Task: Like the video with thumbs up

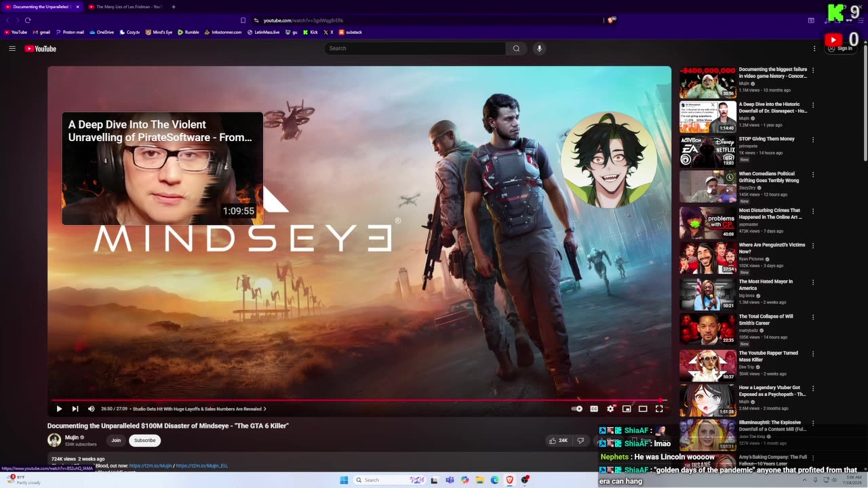Action: (559, 441)
